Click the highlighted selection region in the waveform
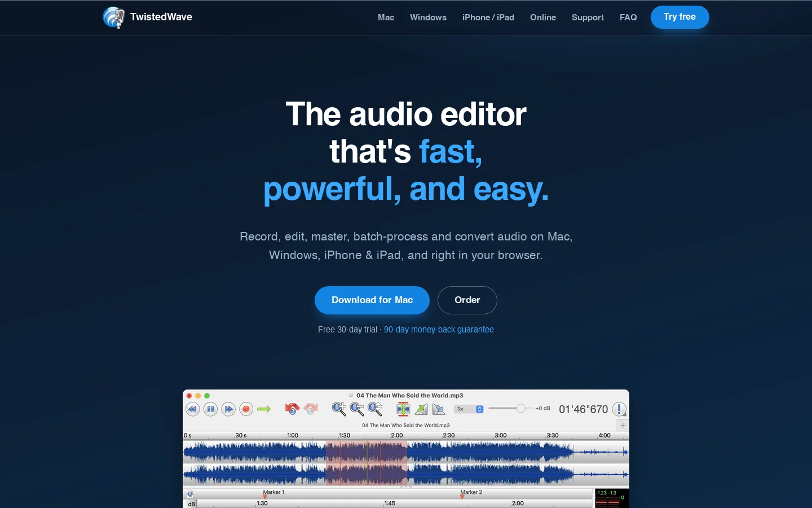The width and height of the screenshot is (812, 508). (367, 463)
